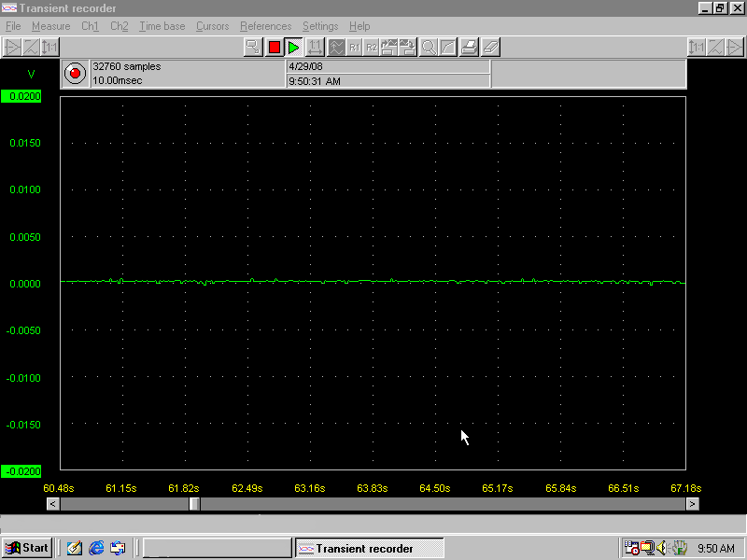Click the Windows Start button

(x=27, y=548)
